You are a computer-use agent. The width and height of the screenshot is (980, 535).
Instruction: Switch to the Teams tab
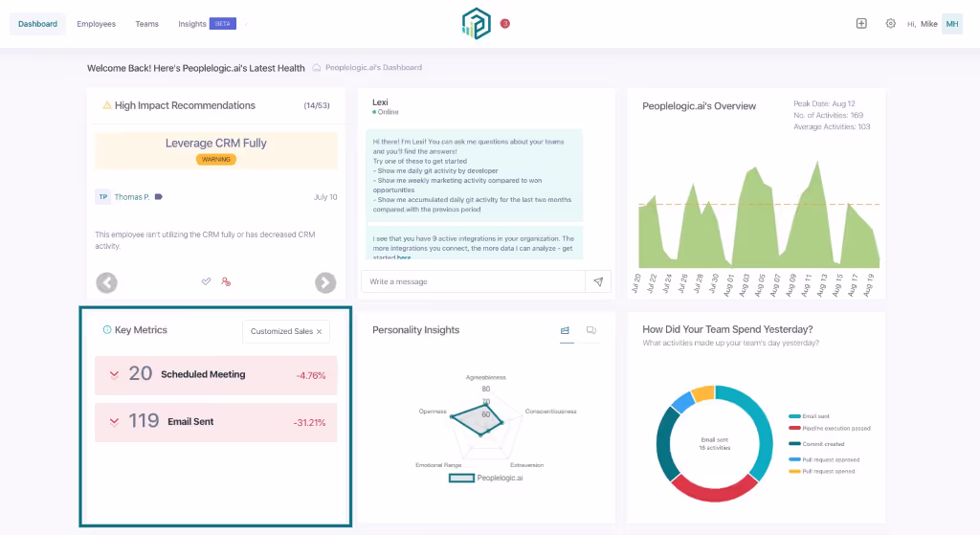coord(146,24)
